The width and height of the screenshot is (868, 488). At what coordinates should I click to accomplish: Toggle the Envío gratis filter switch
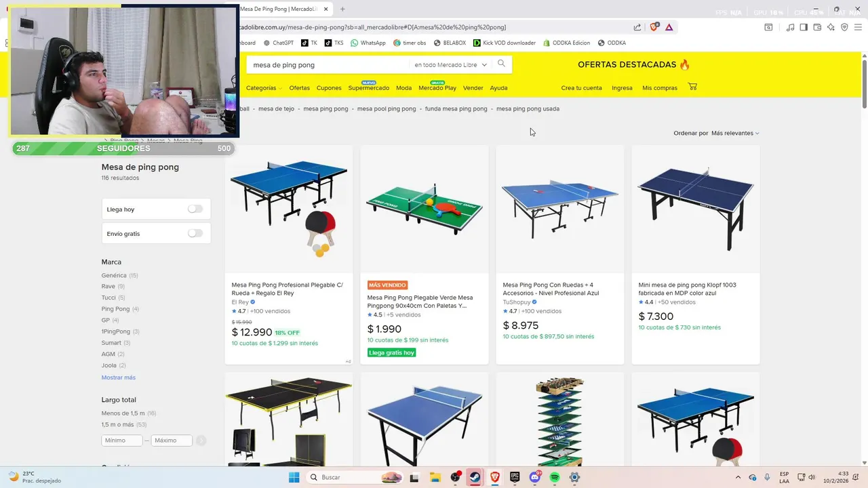point(195,233)
